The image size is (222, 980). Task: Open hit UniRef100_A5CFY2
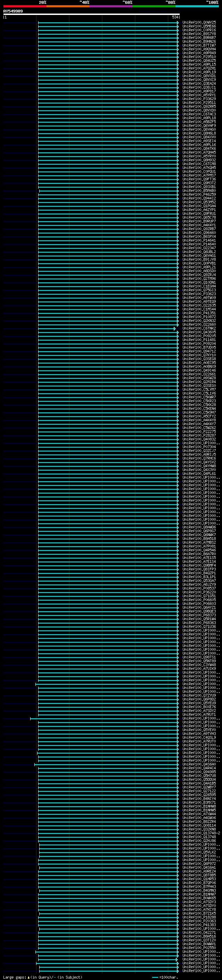point(199,416)
